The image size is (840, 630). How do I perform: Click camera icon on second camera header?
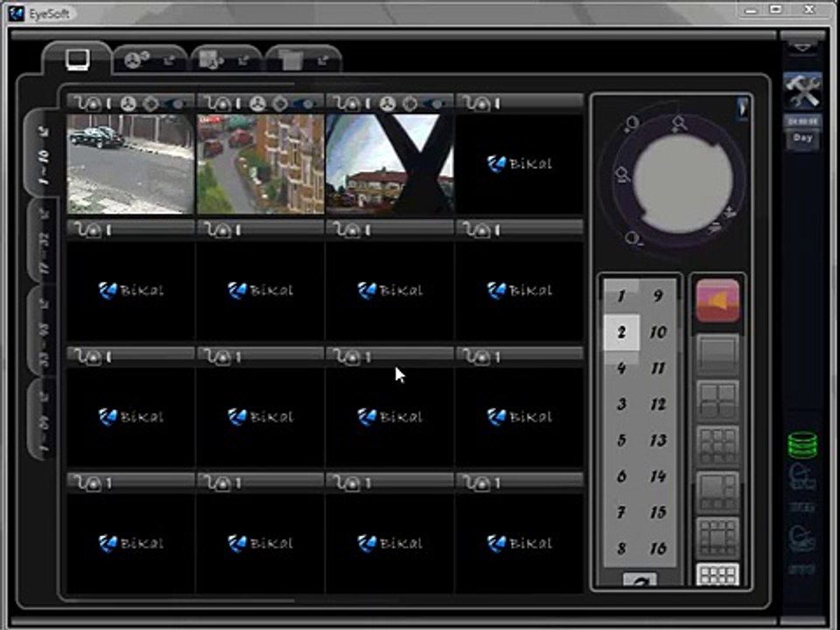coord(306,103)
